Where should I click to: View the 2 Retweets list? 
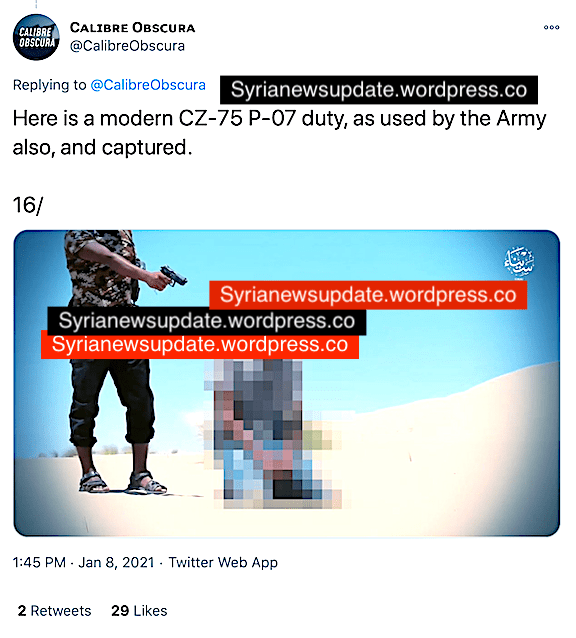click(x=55, y=611)
